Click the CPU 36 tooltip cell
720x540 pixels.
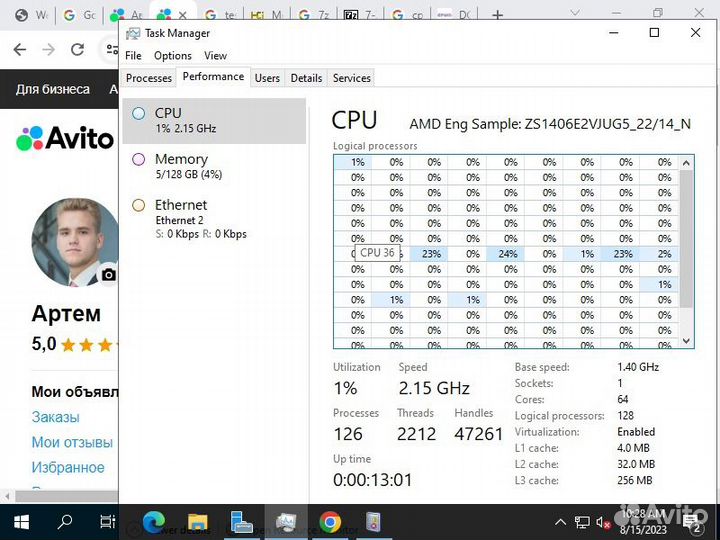tap(377, 253)
